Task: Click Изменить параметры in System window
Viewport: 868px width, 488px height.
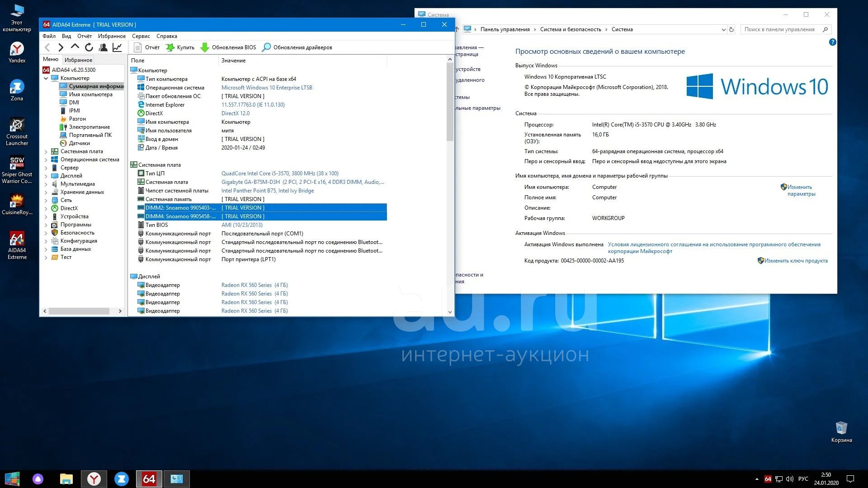Action: (801, 190)
